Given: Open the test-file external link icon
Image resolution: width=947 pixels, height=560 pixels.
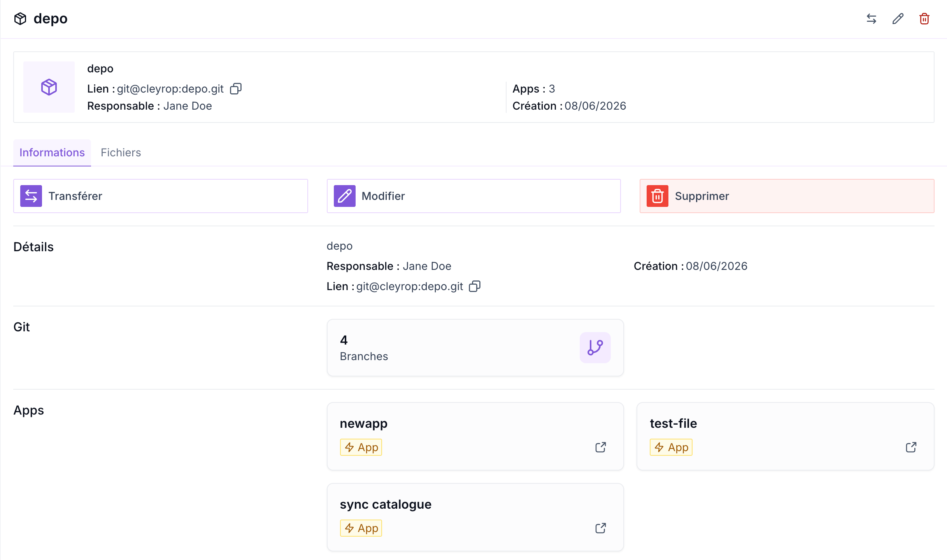Looking at the screenshot, I should click(x=911, y=447).
